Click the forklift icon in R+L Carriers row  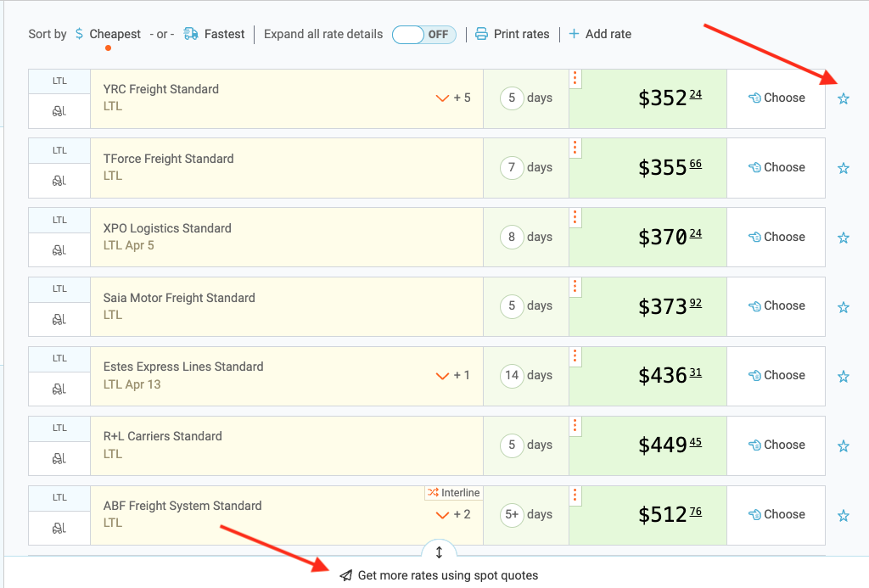pyautogui.click(x=59, y=459)
